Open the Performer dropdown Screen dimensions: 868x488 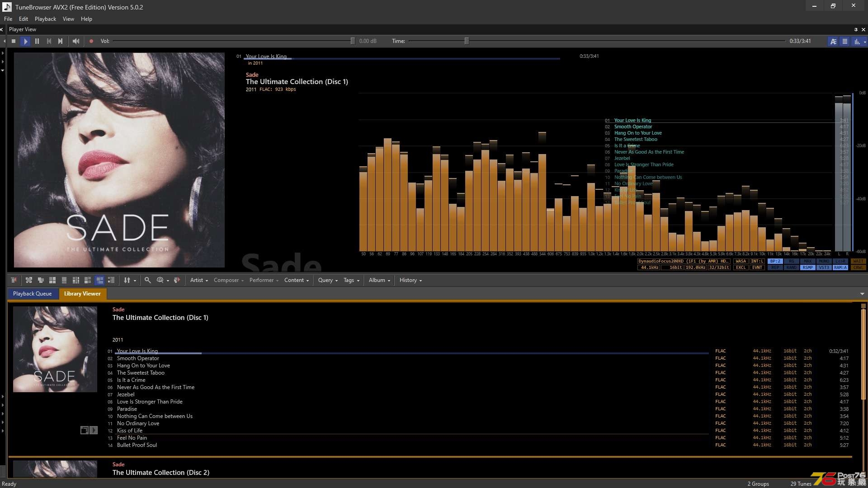[264, 280]
